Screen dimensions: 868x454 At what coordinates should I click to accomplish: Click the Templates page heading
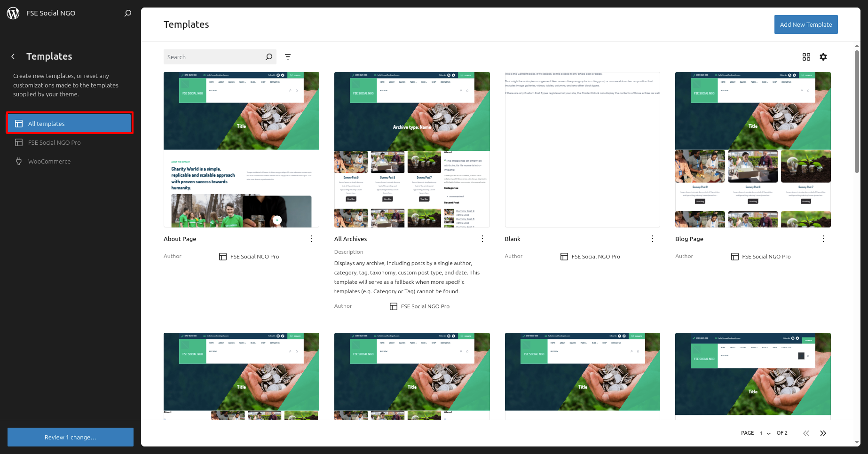coord(186,24)
